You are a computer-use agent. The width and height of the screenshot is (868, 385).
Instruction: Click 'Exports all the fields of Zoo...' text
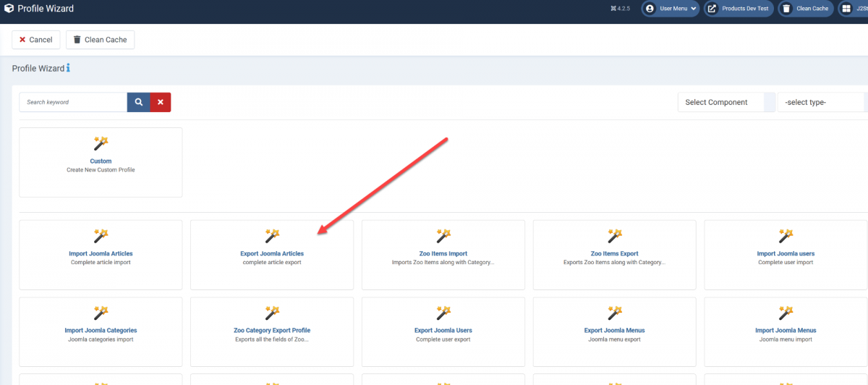(x=272, y=339)
